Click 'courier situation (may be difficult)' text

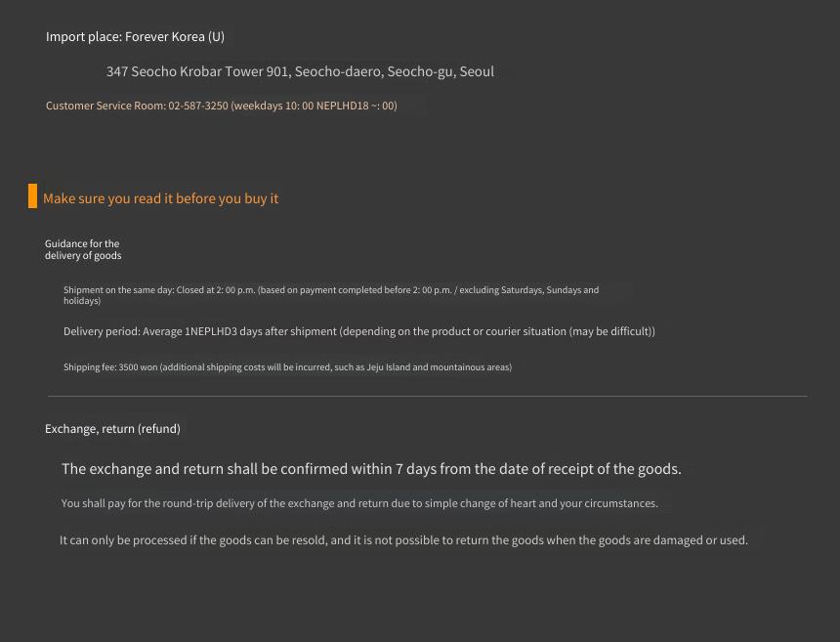[570, 331]
